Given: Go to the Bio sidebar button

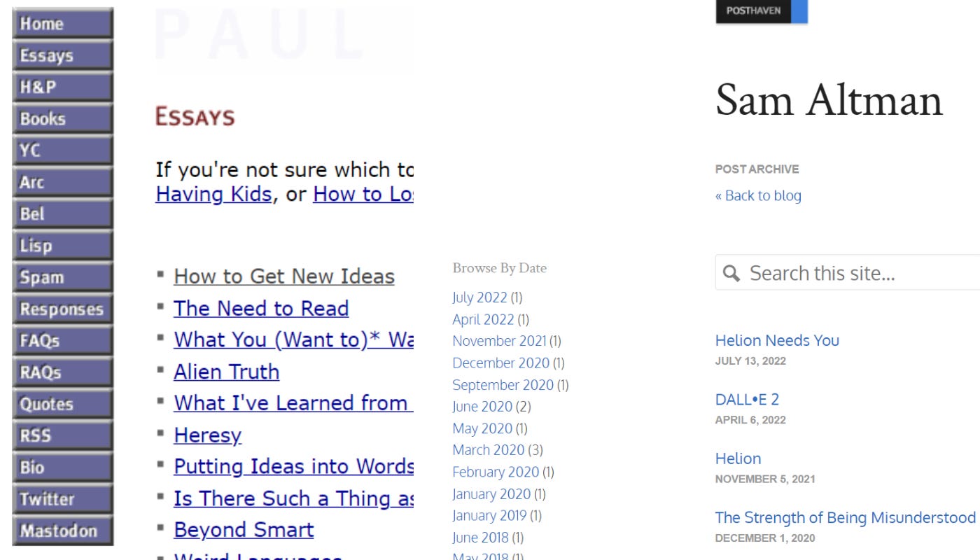Looking at the screenshot, I should (x=63, y=467).
